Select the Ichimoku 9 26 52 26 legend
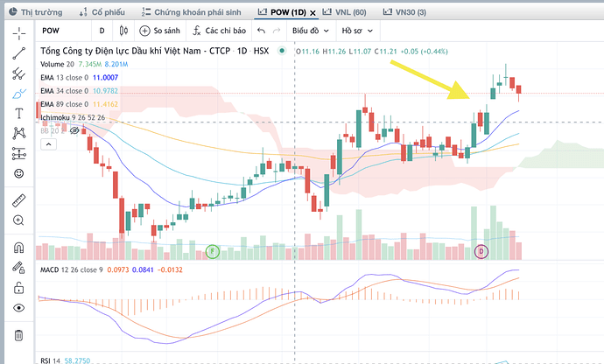This screenshot has height=364, width=604. [73, 117]
